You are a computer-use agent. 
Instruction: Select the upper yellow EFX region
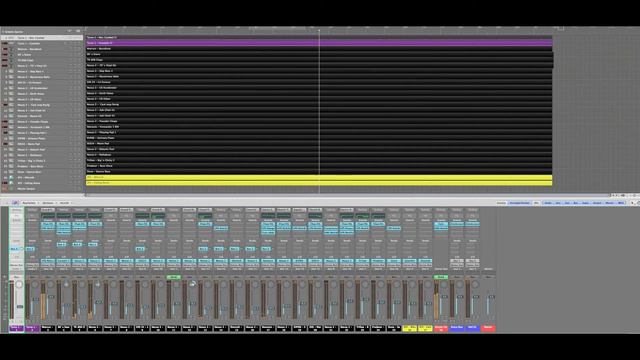(x=319, y=178)
